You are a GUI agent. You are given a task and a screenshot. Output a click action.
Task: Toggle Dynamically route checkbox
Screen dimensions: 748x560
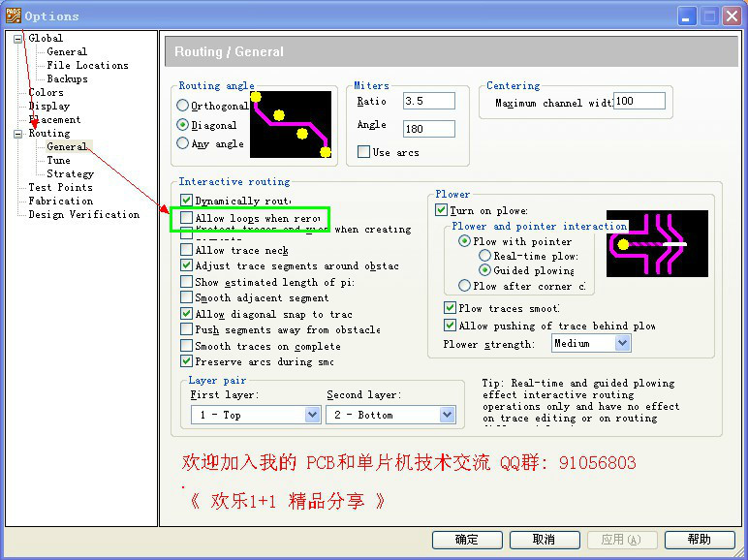[x=187, y=201]
